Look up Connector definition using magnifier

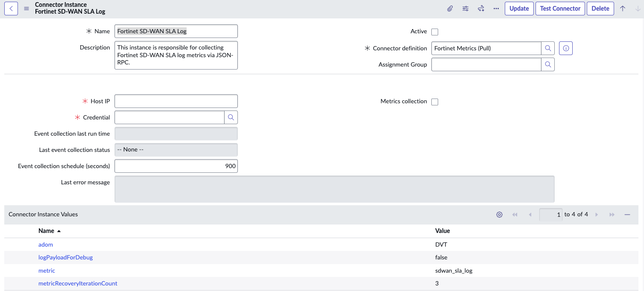pos(548,48)
